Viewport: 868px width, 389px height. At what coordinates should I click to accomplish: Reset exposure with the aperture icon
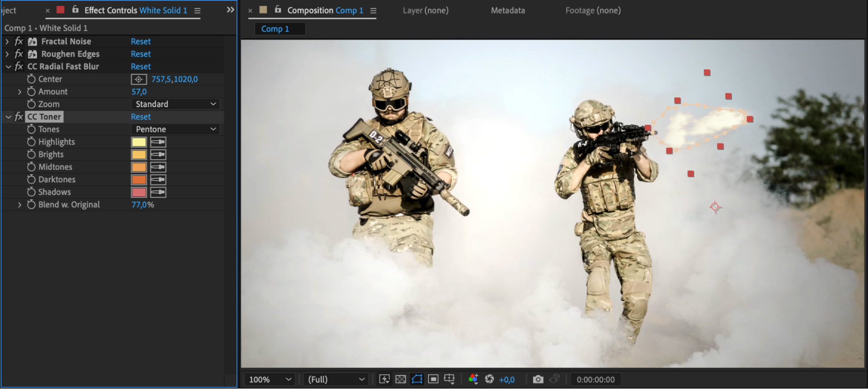tap(489, 379)
